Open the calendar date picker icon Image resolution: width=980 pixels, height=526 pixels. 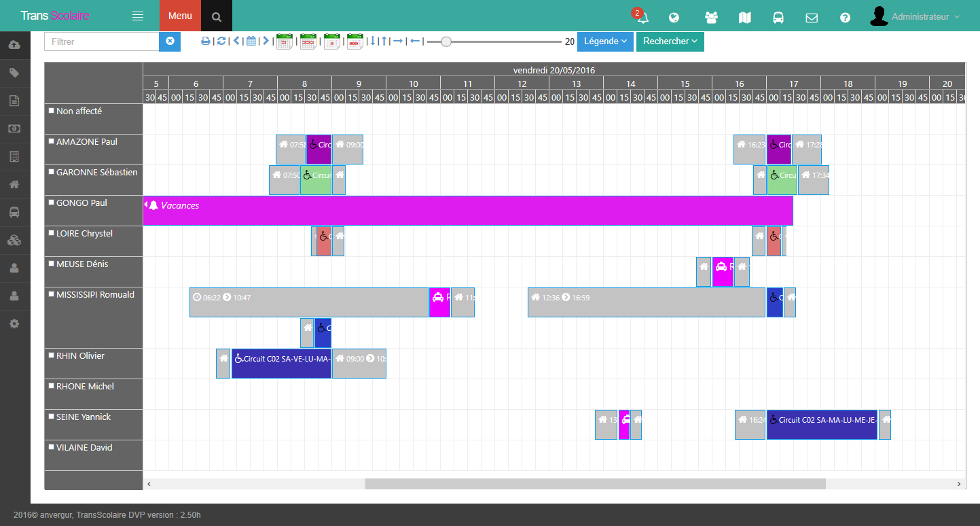(x=251, y=41)
